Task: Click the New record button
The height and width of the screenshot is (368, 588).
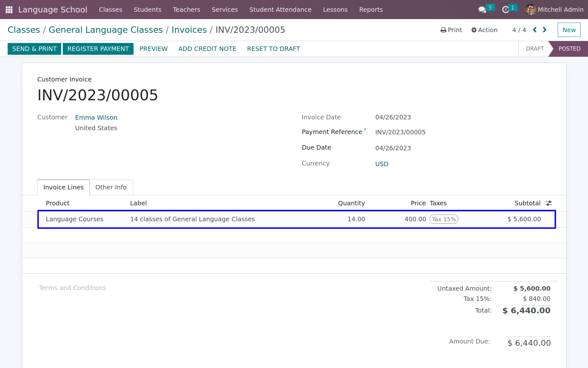Action: click(569, 30)
